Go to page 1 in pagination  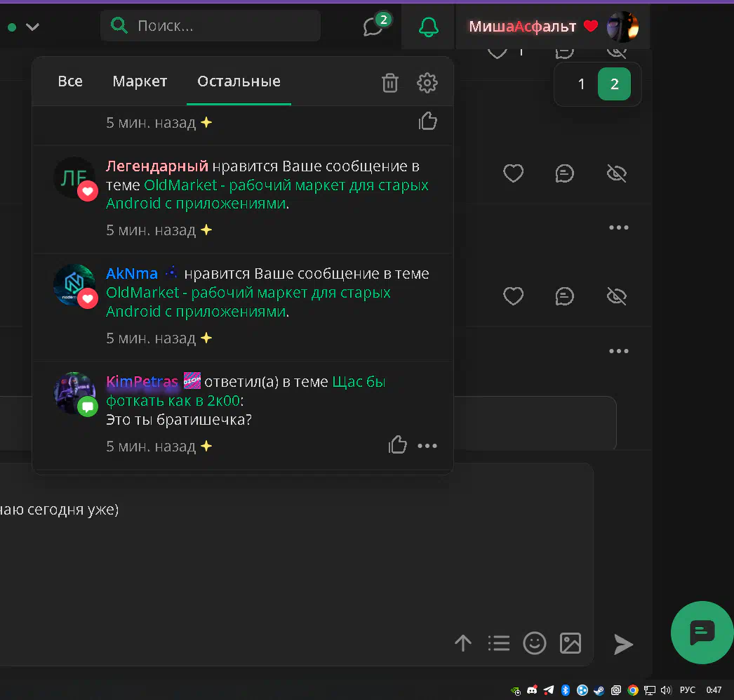tap(581, 84)
